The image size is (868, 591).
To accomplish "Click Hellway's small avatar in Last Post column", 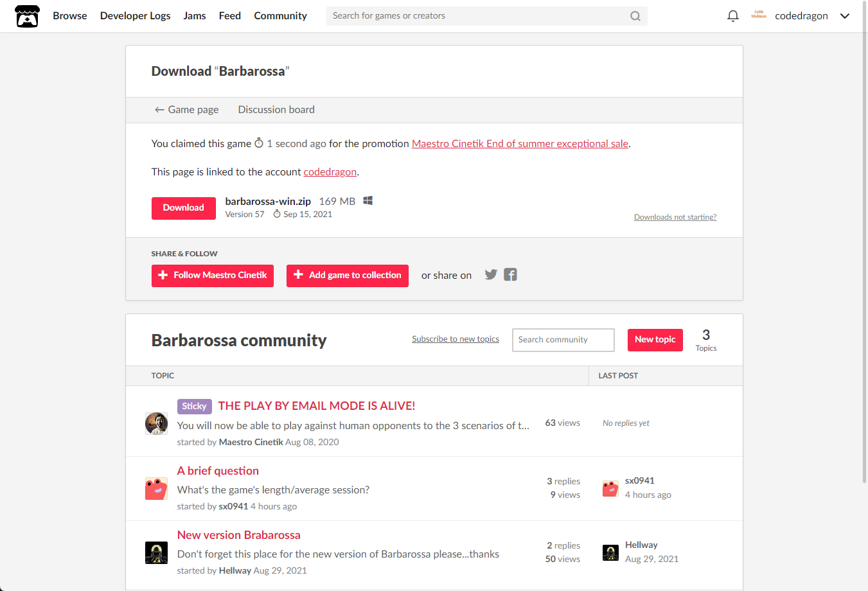I will point(610,552).
